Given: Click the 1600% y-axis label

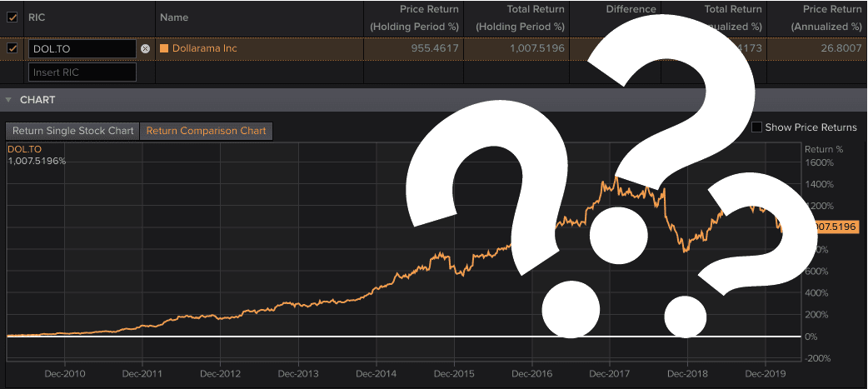Looking at the screenshot, I should click(820, 162).
